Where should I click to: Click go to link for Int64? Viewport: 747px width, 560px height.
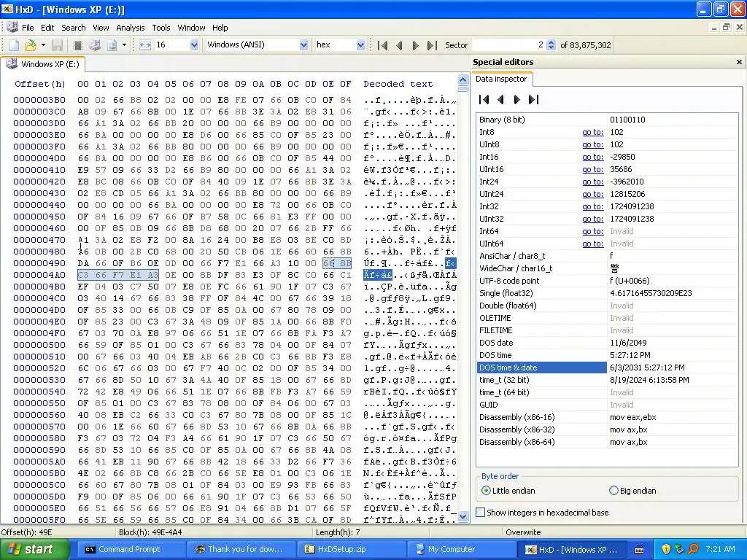pyautogui.click(x=592, y=231)
